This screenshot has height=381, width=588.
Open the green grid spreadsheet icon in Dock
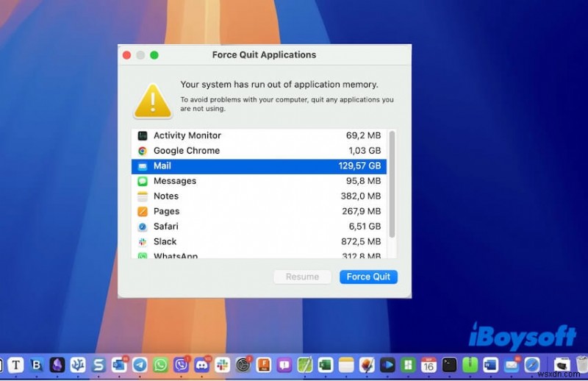(408, 365)
